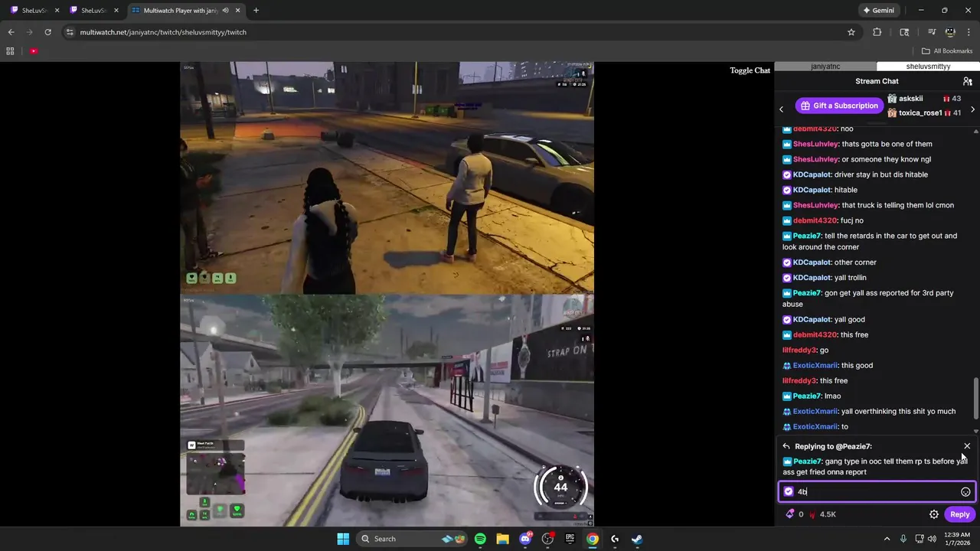Open Spotify from the taskbar
Screen dimensions: 980x551
click(x=480, y=539)
